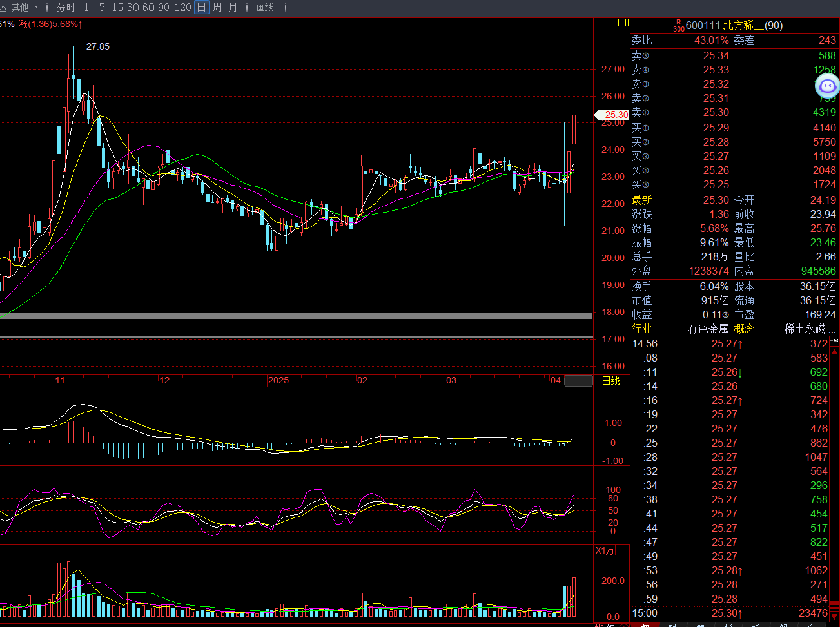
Task: Open the 分时 intraday chart view
Action: 66,7
